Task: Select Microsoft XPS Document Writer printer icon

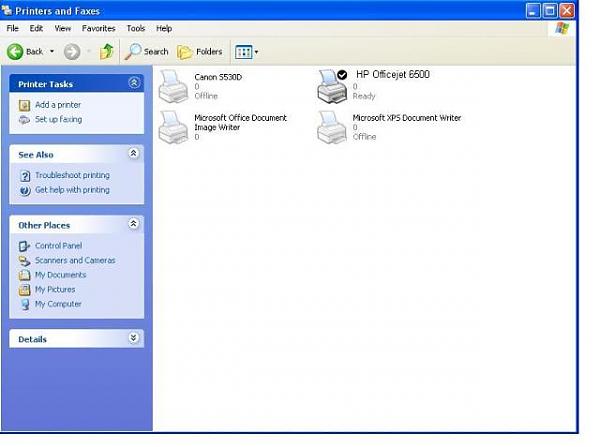Action: coord(332,128)
